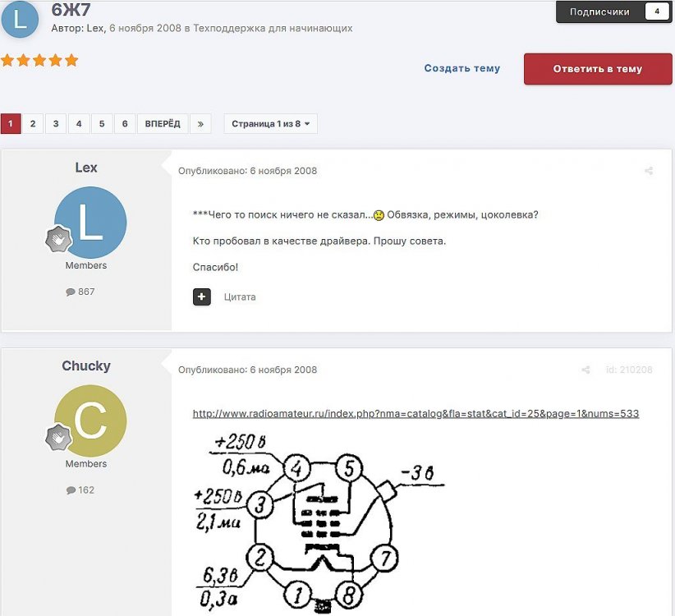Click 'Создать тему' link
The height and width of the screenshot is (616, 675).
pyautogui.click(x=462, y=68)
